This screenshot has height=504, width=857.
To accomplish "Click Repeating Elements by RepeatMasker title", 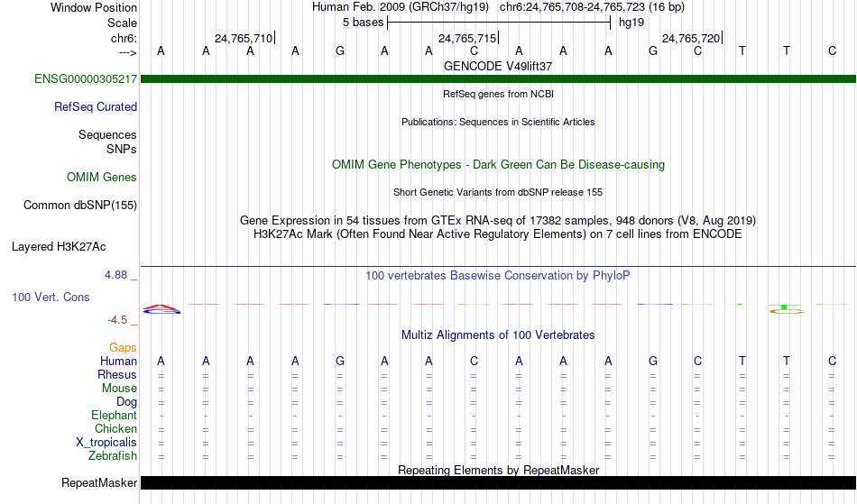I will click(x=498, y=470).
